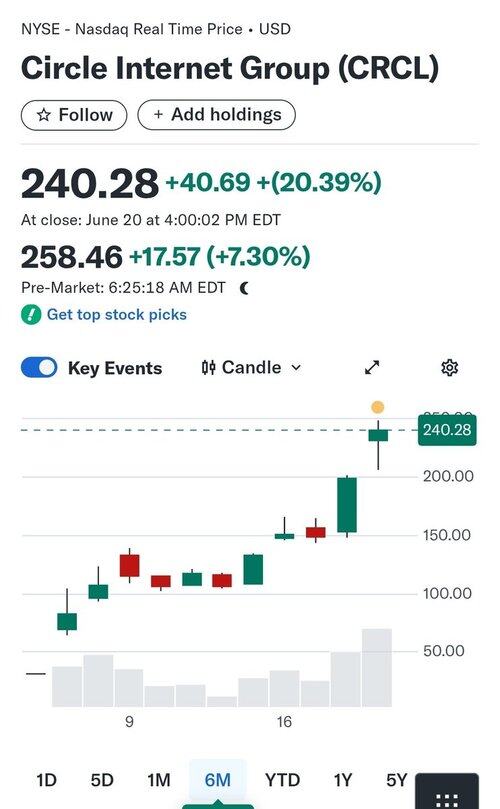The height and width of the screenshot is (809, 500).
Task: Select the 1D time range tab
Action: pos(46,780)
